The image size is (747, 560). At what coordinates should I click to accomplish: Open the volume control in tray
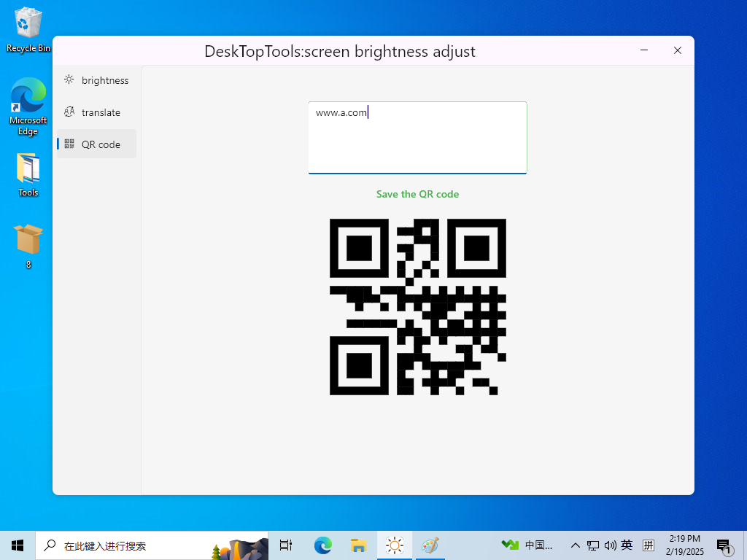point(610,545)
